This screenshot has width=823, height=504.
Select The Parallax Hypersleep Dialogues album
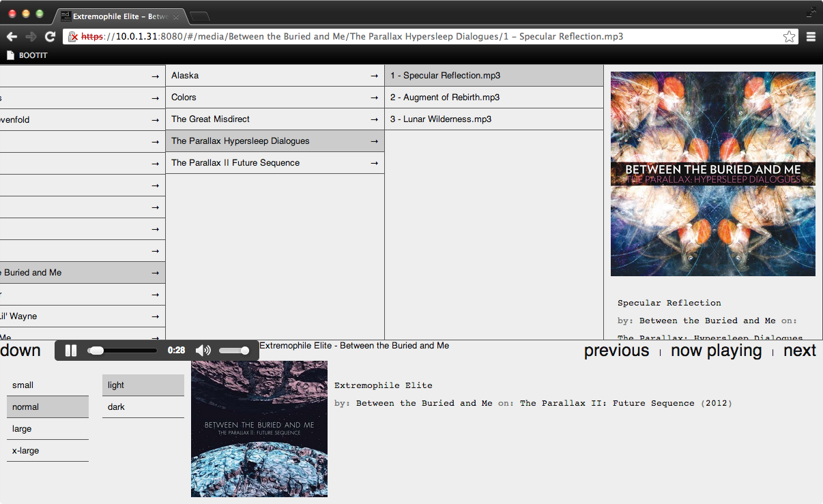[275, 141]
